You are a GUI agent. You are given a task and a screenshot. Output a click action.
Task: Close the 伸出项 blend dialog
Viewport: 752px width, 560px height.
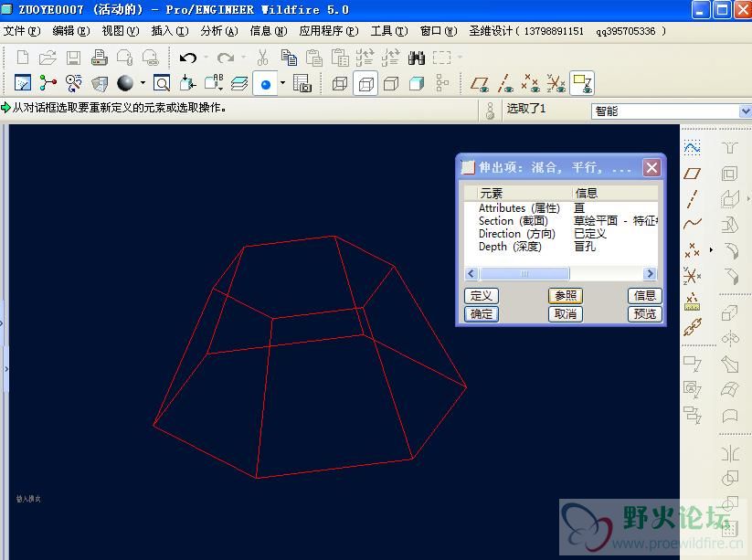pyautogui.click(x=651, y=168)
